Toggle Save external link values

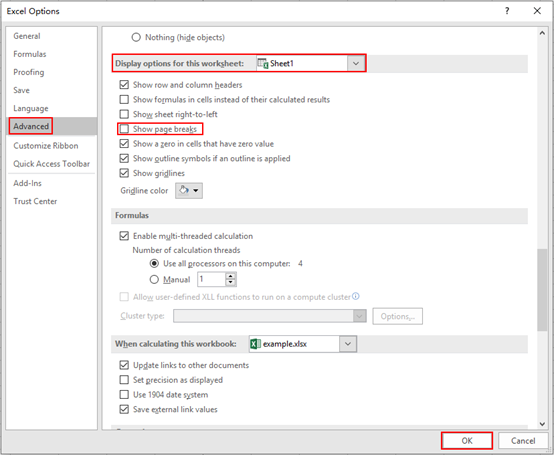pos(124,409)
